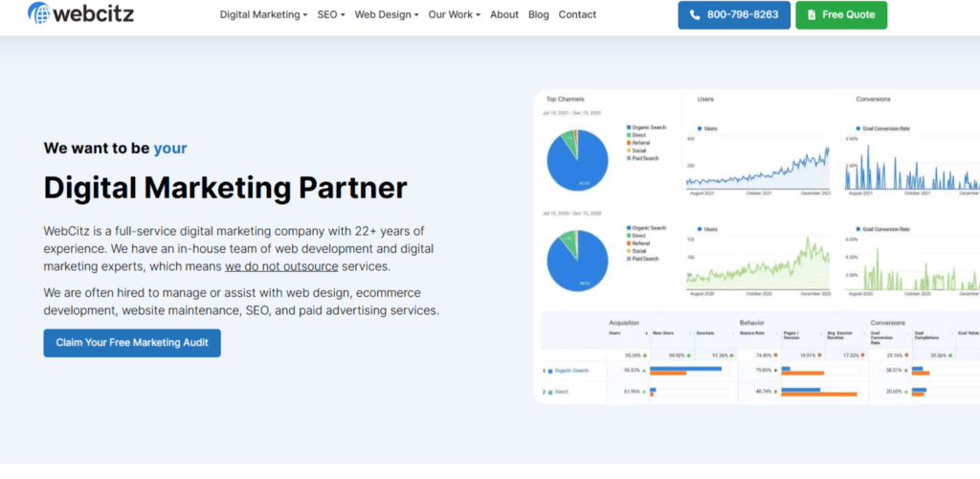
Task: Request a Free Quote
Action: [841, 15]
